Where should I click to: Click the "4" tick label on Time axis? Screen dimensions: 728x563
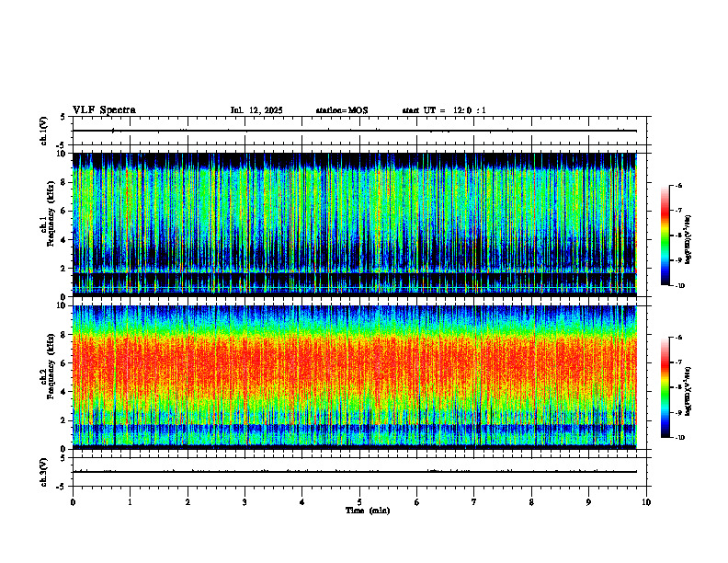[302, 502]
